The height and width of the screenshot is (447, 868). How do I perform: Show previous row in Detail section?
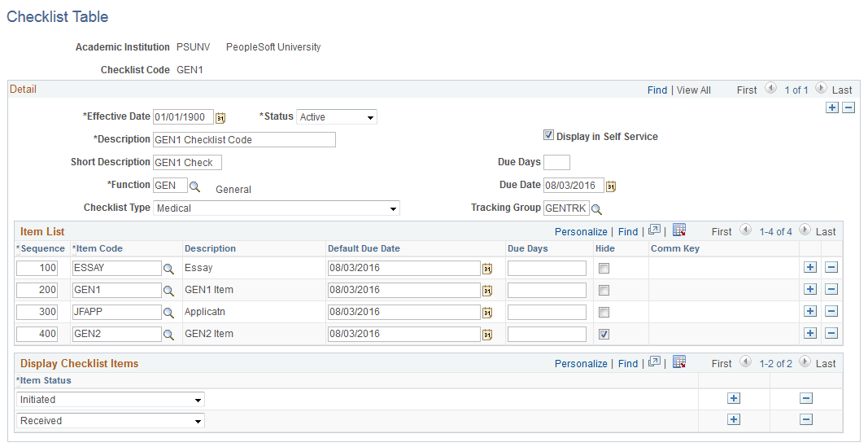coord(770,88)
